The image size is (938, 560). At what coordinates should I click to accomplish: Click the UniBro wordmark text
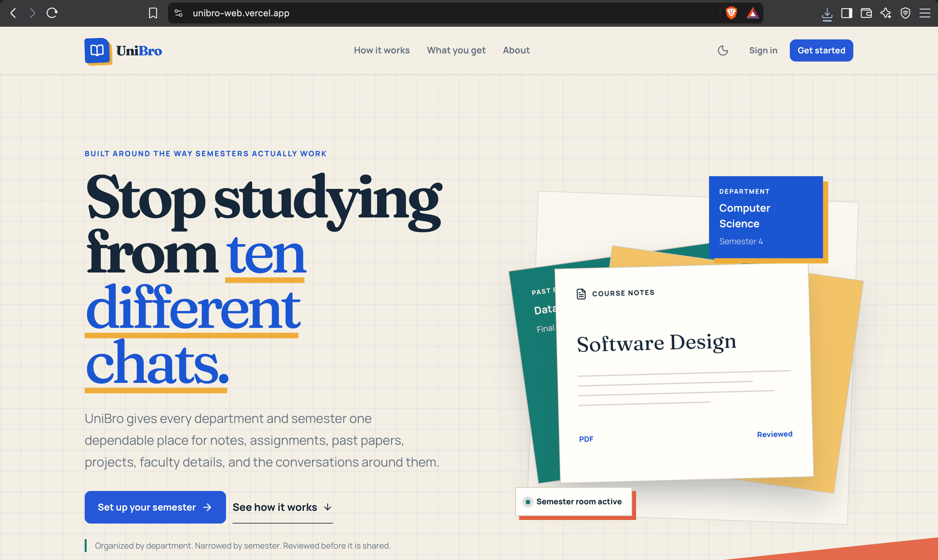139,51
